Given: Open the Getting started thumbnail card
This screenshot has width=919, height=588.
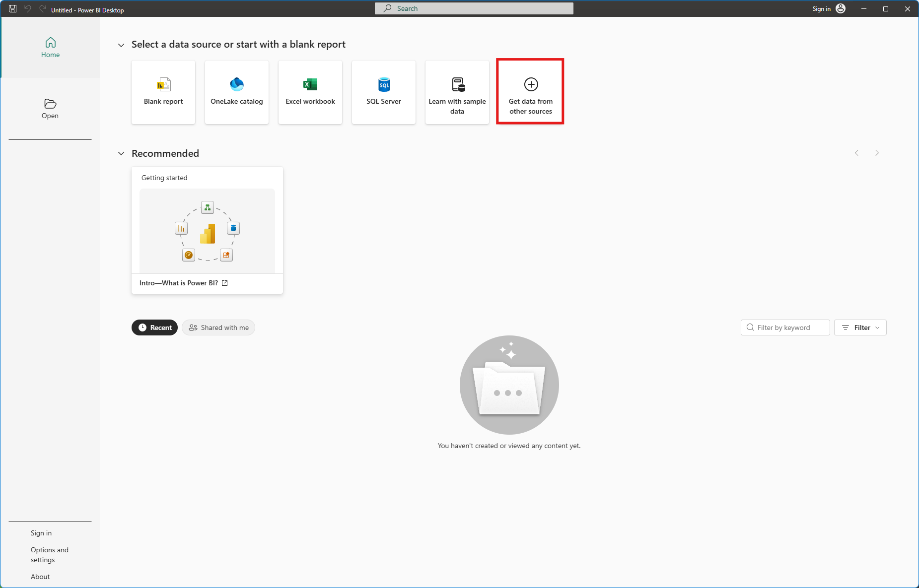Looking at the screenshot, I should tap(207, 230).
